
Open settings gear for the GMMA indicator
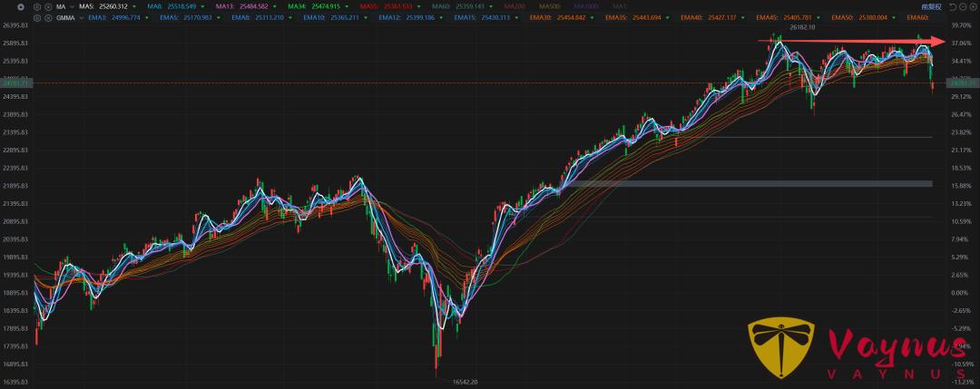tap(36, 17)
